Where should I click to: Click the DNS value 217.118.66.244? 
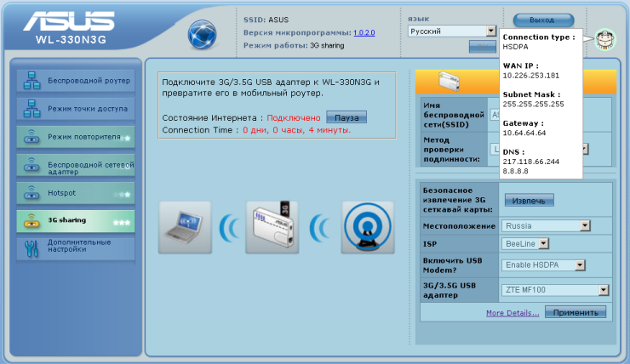coord(530,162)
